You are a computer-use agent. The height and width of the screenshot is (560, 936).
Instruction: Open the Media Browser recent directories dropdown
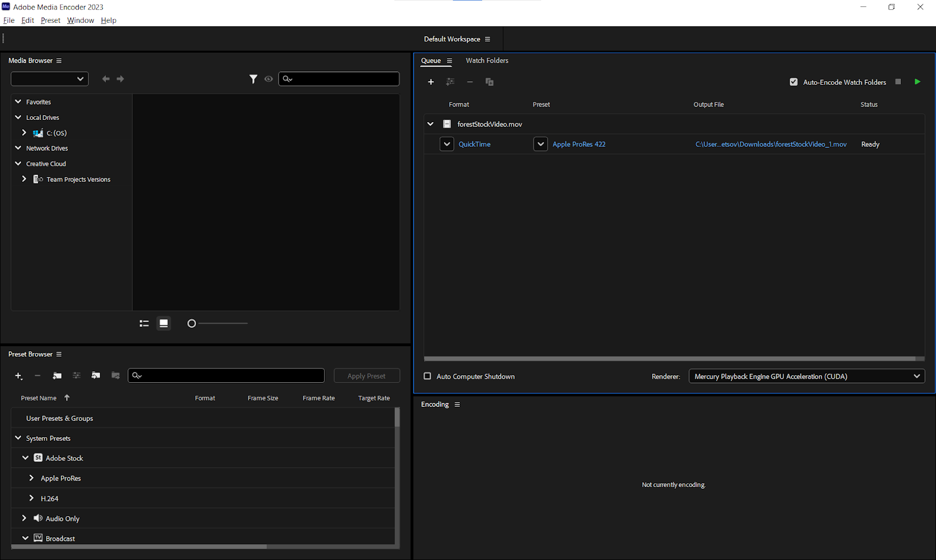coord(50,79)
